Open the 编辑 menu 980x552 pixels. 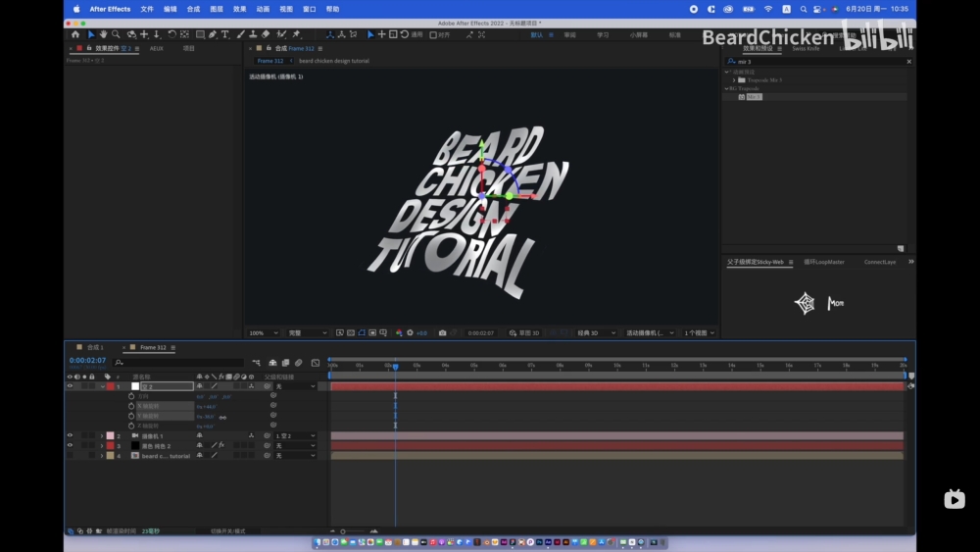[170, 10]
